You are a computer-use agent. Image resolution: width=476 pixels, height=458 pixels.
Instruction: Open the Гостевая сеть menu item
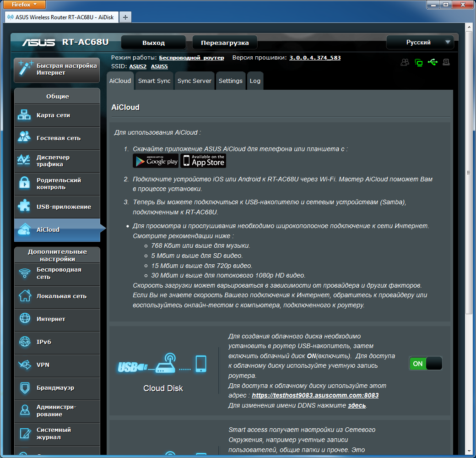(x=57, y=138)
